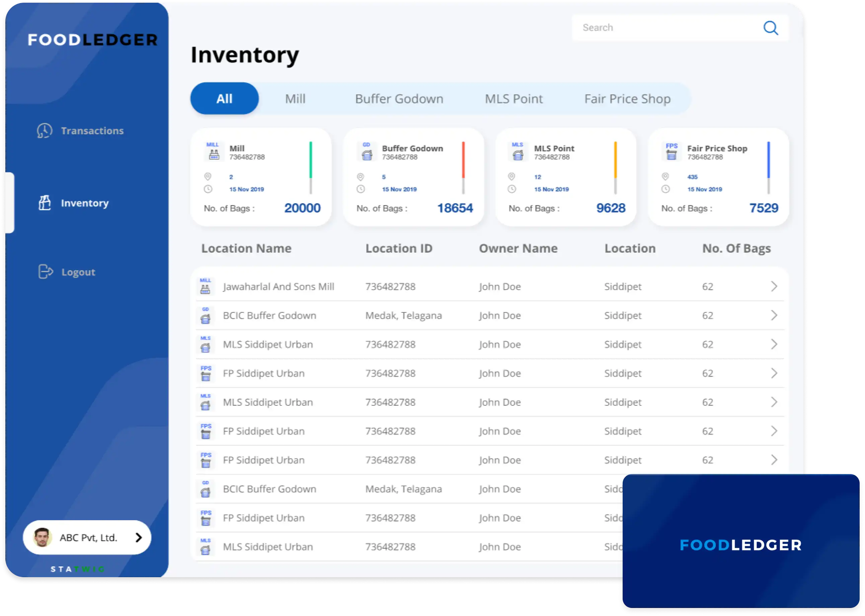Viewport: 865px width, 616px height.
Task: Expand chevron of second FP Siddipet Urban row
Action: [x=774, y=431]
